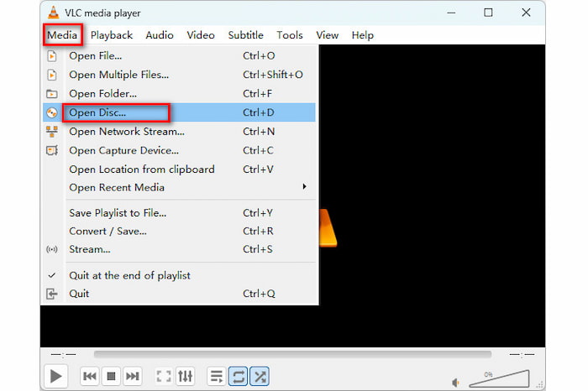The image size is (588, 391).
Task: Open the Media menu
Action: pyautogui.click(x=62, y=35)
